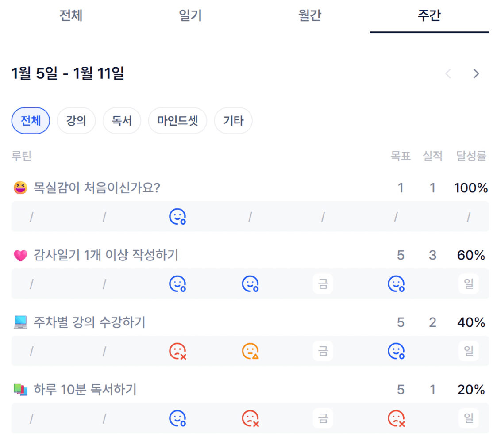497x448 pixels.
Task: Click the laughing emoji beside 목실감이 처음이신가요
Action: click(x=20, y=188)
